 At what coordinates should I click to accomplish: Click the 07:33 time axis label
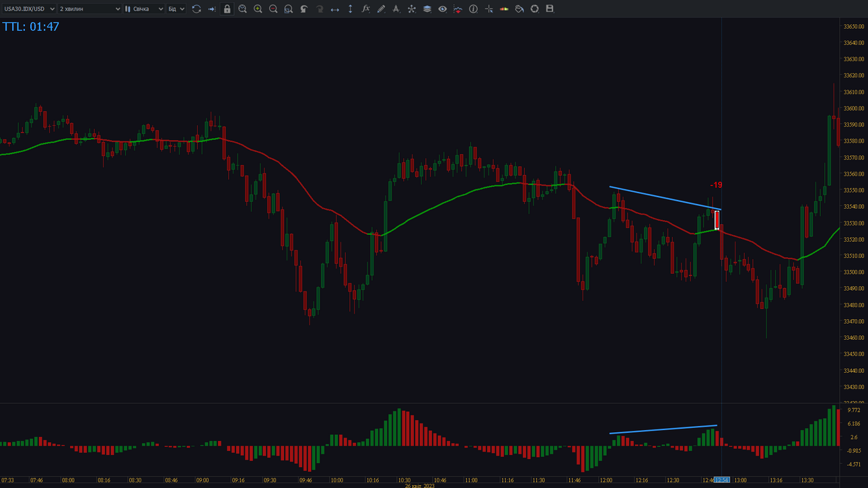coord(7,481)
